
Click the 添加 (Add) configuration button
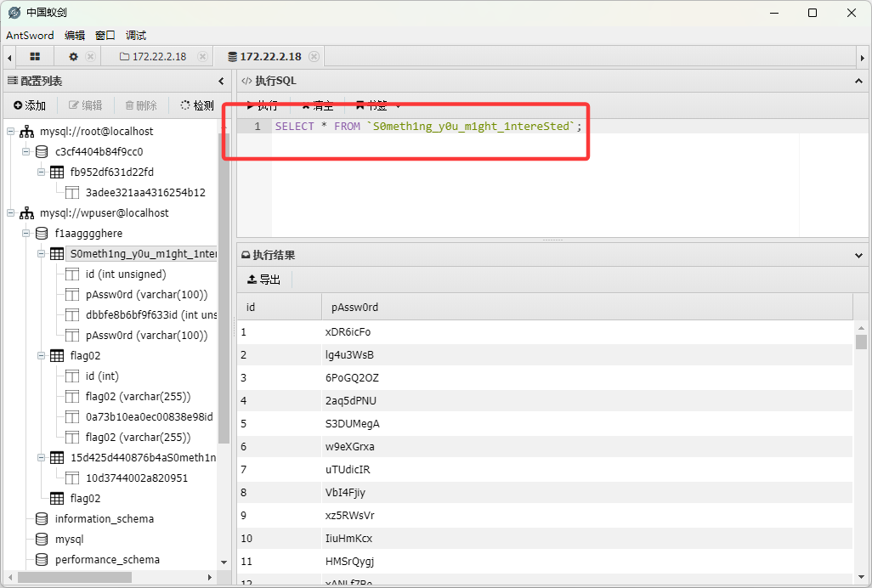pos(30,105)
